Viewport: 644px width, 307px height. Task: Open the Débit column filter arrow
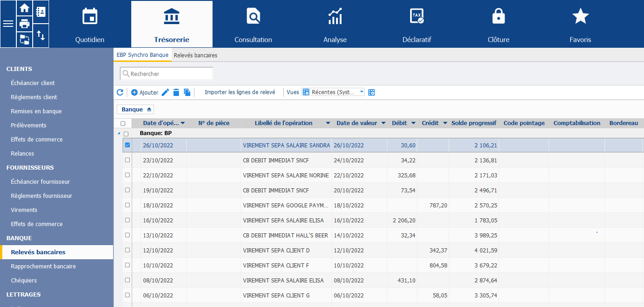point(413,123)
